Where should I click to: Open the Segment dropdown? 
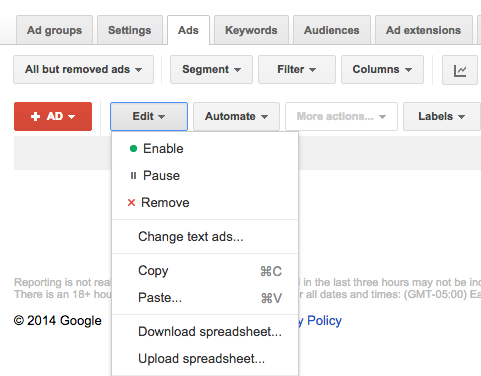pos(211,69)
